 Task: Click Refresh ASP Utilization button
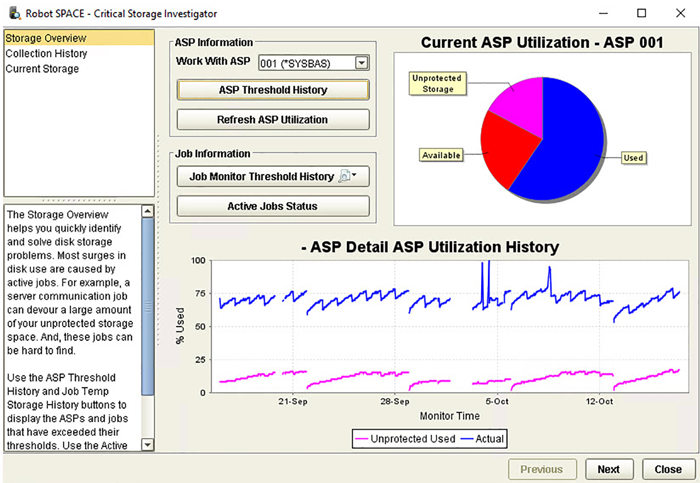pos(273,120)
